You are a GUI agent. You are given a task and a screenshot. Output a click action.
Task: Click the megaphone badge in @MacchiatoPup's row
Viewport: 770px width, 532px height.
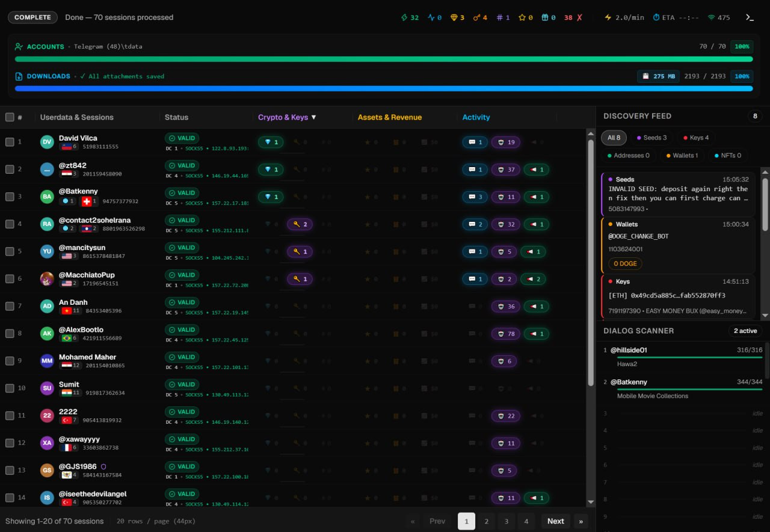534,279
